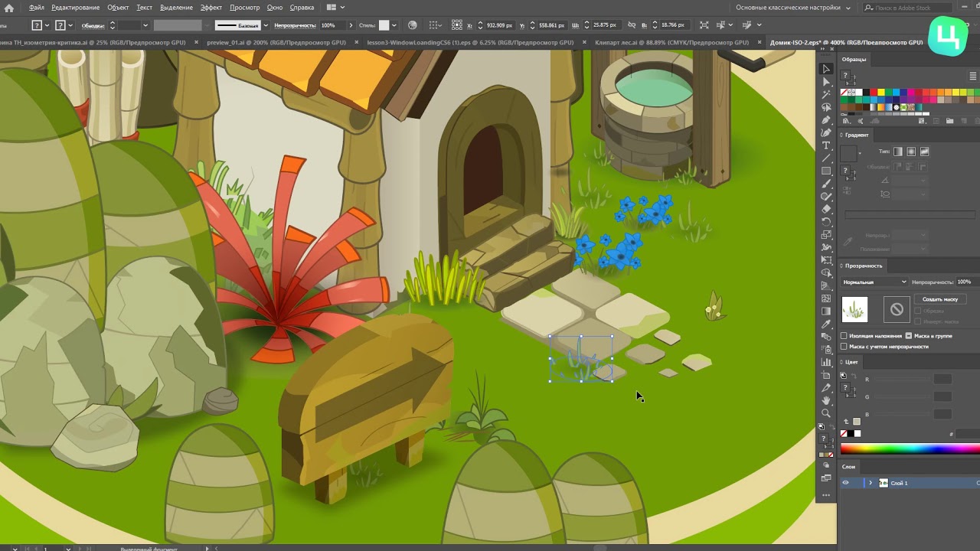The image size is (980, 551).
Task: Select the Pen tool
Action: (x=826, y=120)
